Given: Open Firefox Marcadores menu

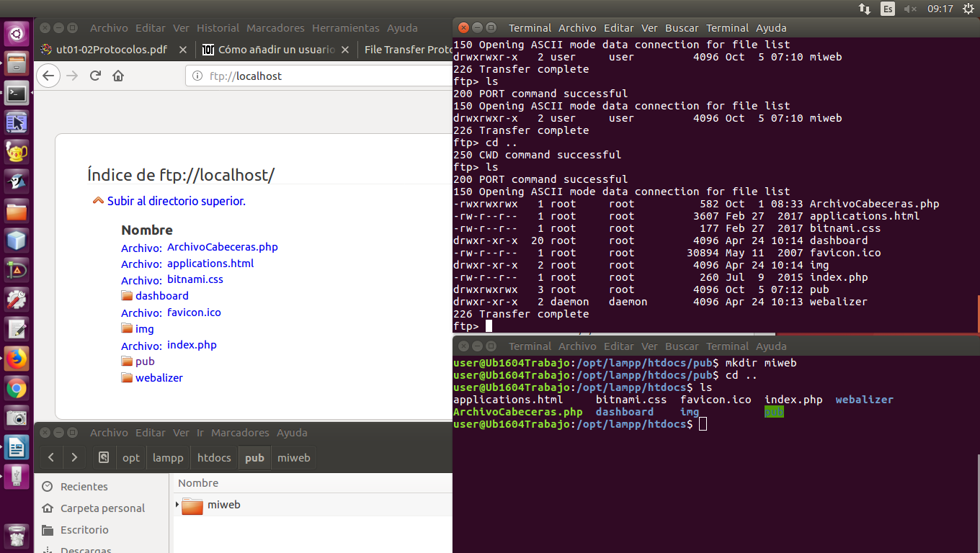Looking at the screenshot, I should click(275, 28).
